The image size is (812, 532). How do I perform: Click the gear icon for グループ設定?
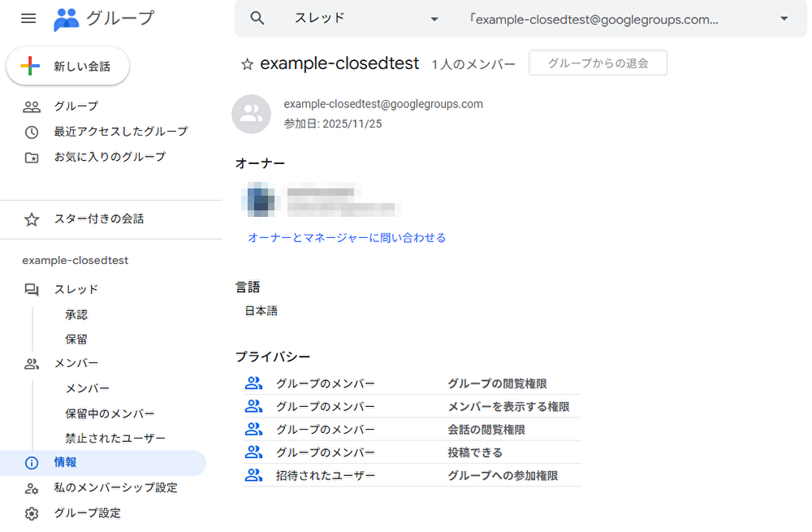(x=32, y=513)
